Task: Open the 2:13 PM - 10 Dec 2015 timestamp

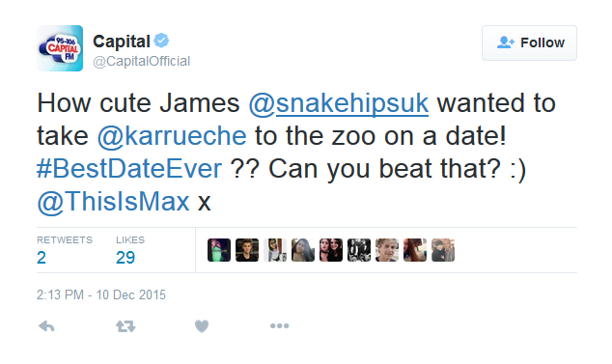Action: [101, 294]
